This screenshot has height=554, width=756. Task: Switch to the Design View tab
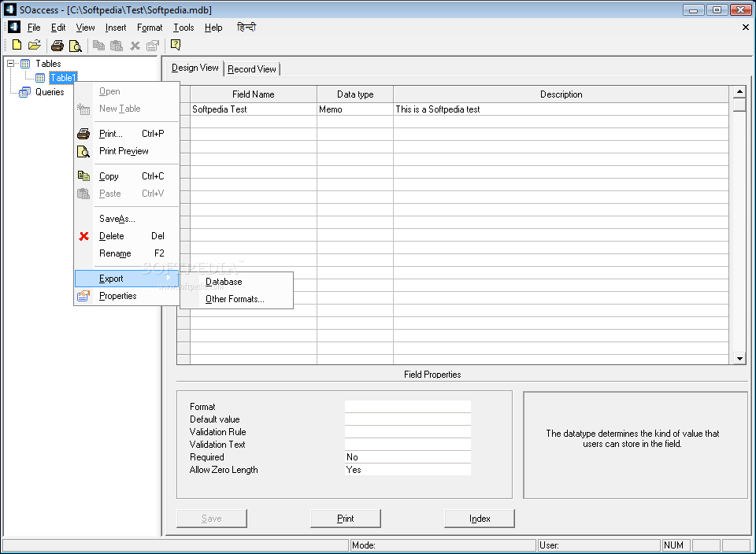click(x=195, y=68)
